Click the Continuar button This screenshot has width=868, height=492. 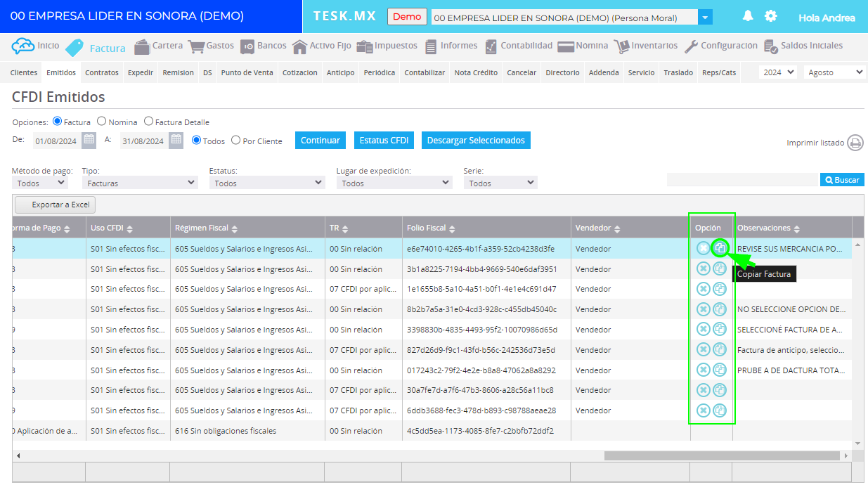coord(320,140)
